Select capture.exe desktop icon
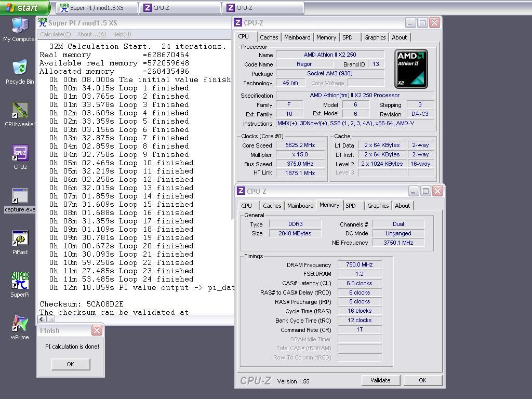532x399 pixels. (20, 200)
